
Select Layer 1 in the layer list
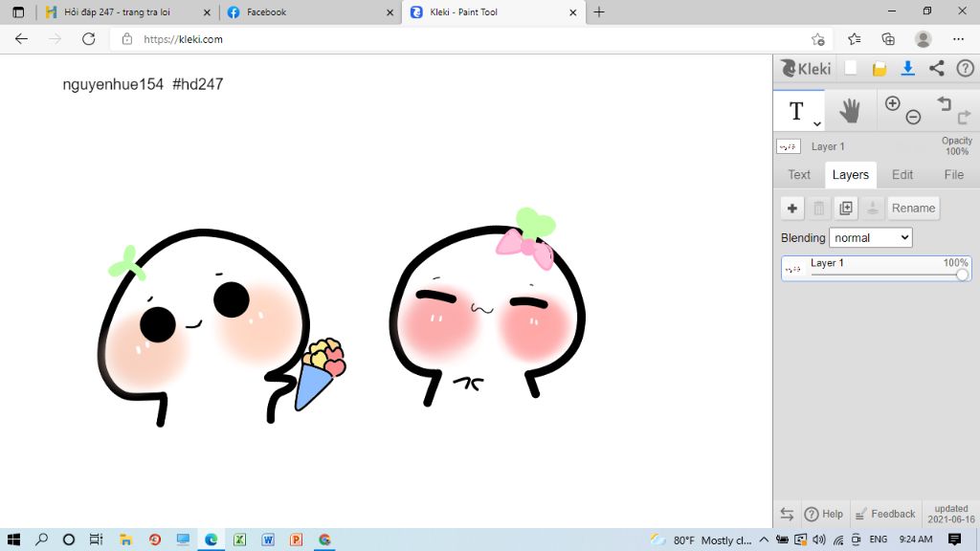pos(877,269)
